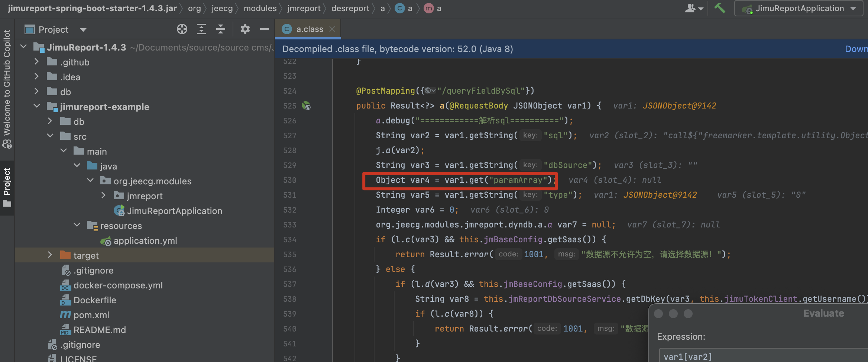Expand the target folder
The height and width of the screenshot is (362, 868).
(50, 255)
